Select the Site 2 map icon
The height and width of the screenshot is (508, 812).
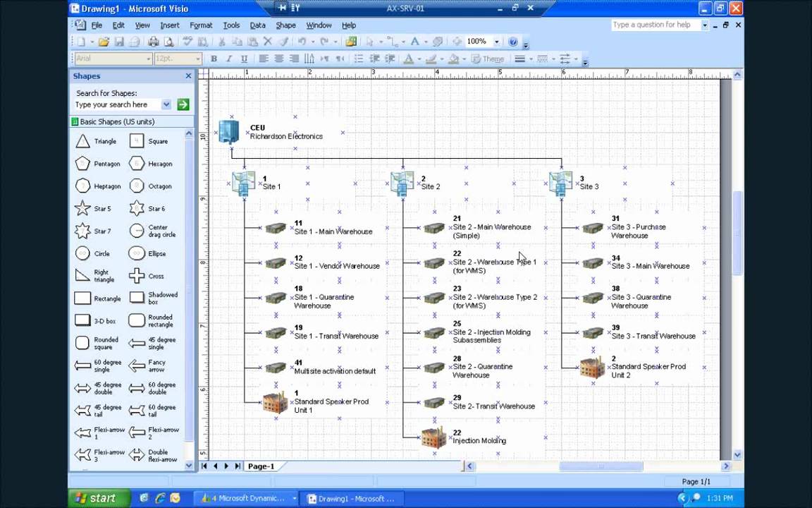tap(402, 183)
